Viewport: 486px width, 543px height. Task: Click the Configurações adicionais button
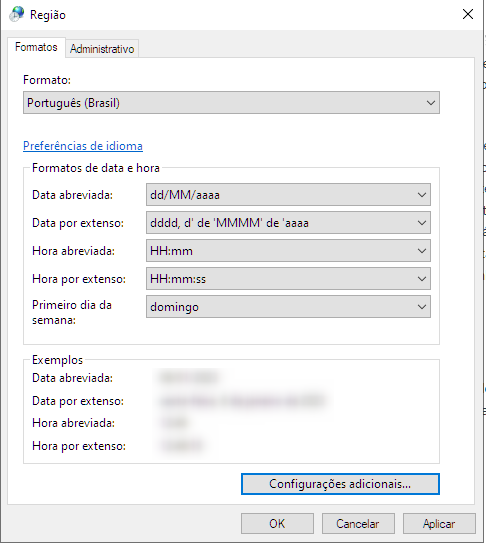pyautogui.click(x=340, y=484)
